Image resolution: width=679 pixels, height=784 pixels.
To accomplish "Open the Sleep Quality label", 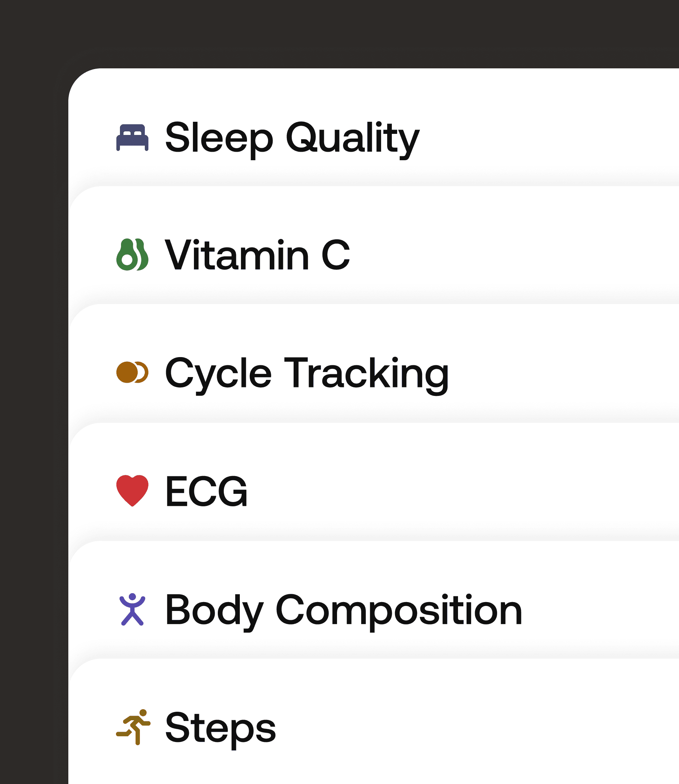I will (x=292, y=137).
